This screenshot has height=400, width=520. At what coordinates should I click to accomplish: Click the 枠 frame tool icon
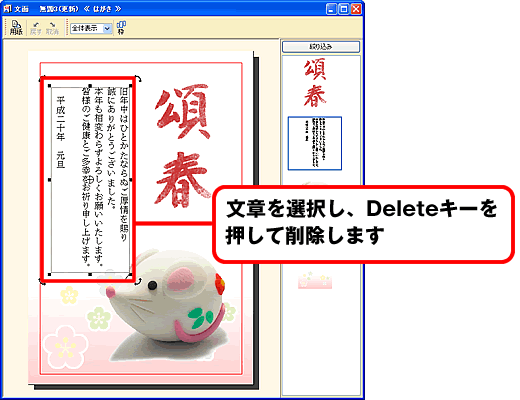coord(121,28)
